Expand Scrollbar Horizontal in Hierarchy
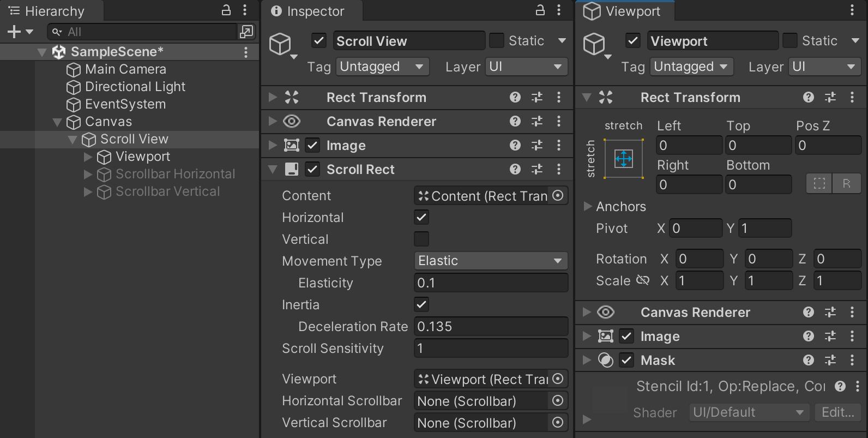This screenshot has height=438, width=868. point(88,174)
